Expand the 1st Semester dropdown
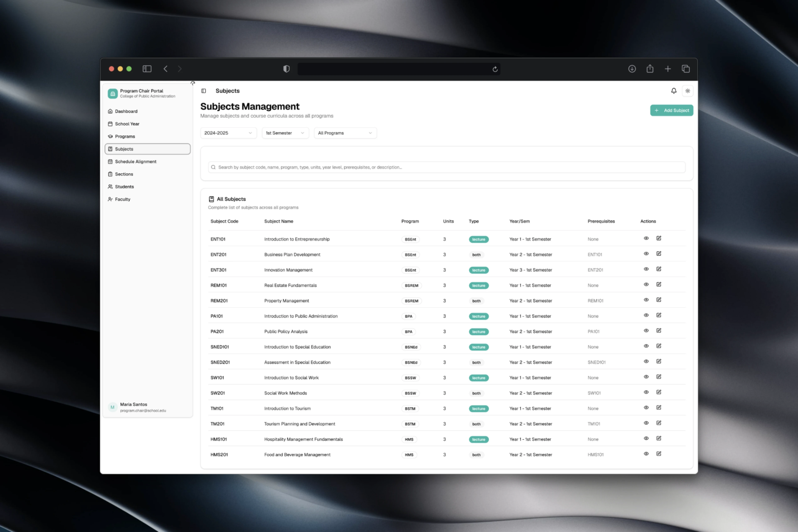The height and width of the screenshot is (532, 798). (285, 133)
